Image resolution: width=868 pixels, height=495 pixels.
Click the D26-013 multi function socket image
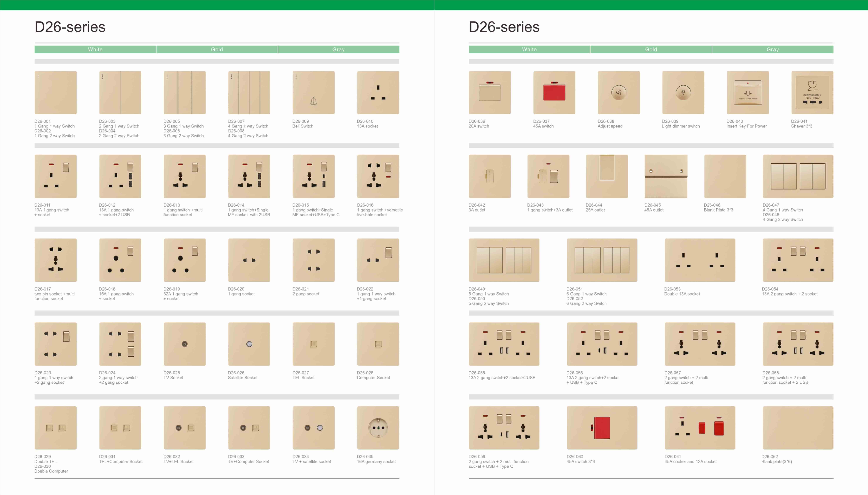click(185, 176)
